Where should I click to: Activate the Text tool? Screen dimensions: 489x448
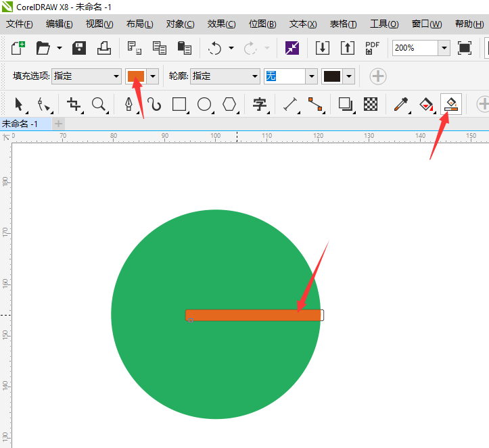pos(260,104)
